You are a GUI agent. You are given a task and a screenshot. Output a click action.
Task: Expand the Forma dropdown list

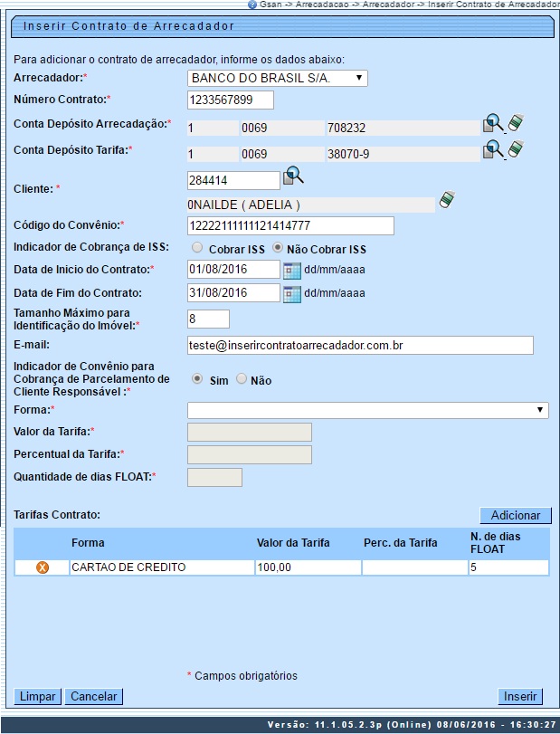[x=367, y=410]
